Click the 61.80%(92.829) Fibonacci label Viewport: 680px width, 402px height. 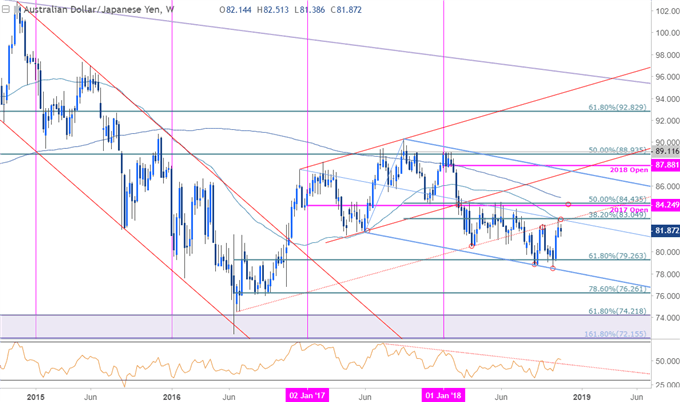[x=617, y=107]
